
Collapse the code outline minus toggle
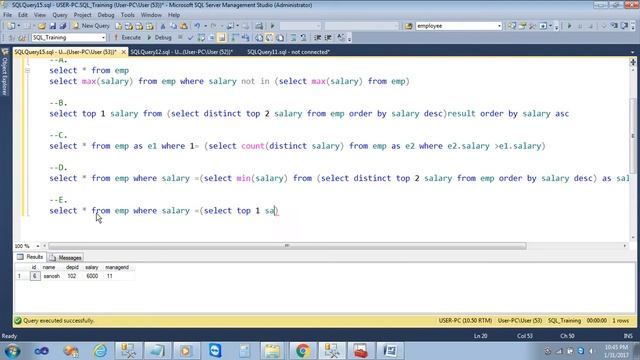pyautogui.click(x=27, y=70)
